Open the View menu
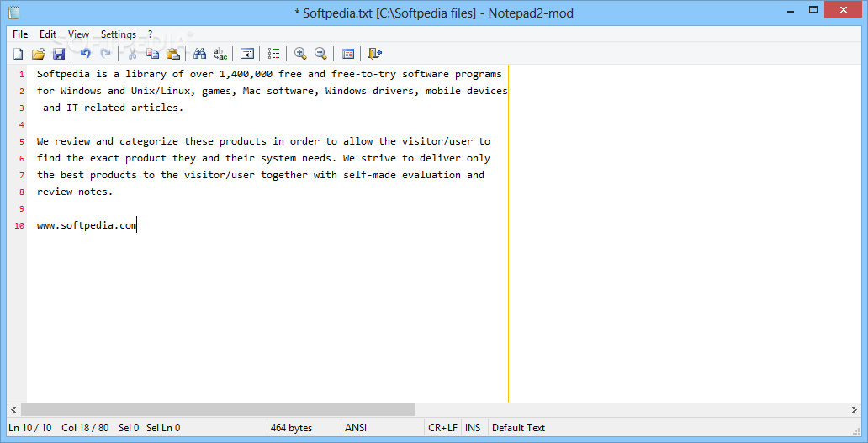The height and width of the screenshot is (443, 868). [78, 34]
